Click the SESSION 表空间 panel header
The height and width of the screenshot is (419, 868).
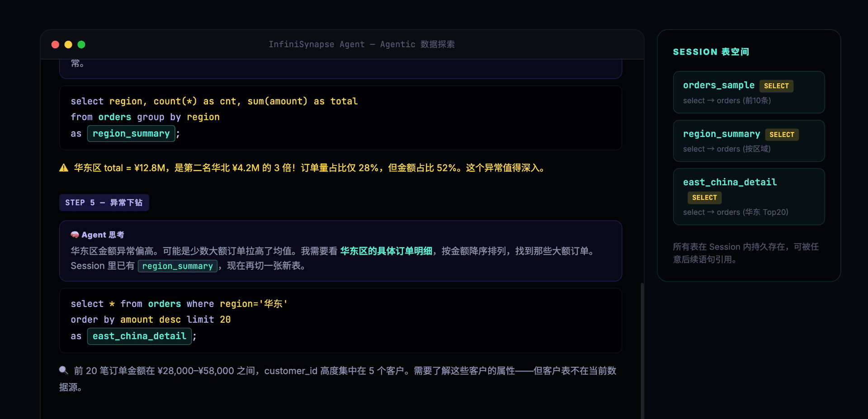pyautogui.click(x=710, y=52)
